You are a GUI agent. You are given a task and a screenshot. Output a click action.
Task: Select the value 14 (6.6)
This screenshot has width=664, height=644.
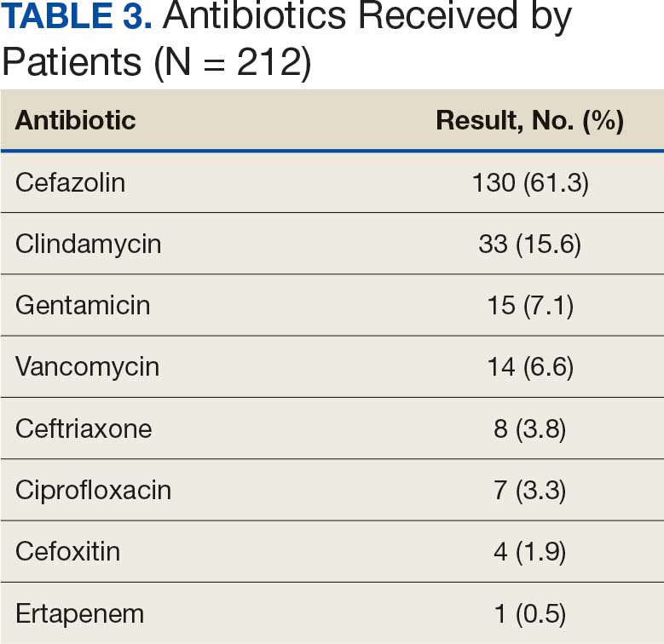[529, 367]
